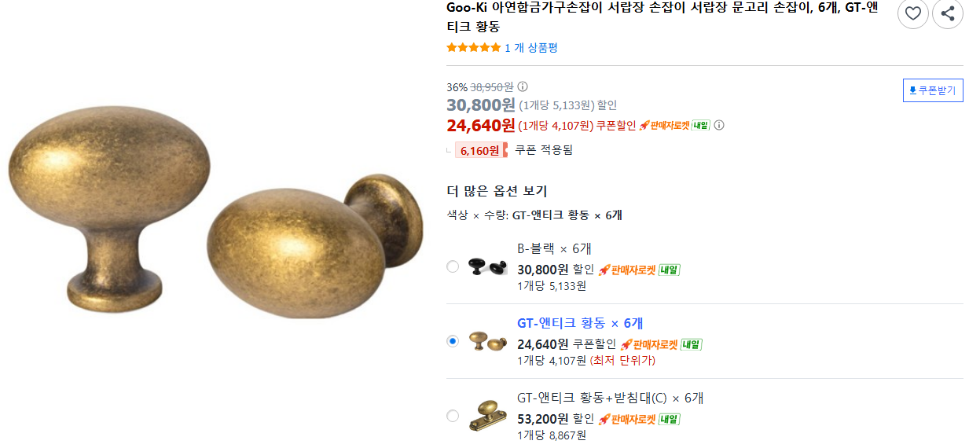Image resolution: width=980 pixels, height=448 pixels.
Task: Select GT-앤티크 황동 × 6개 radio button
Action: click(x=453, y=341)
